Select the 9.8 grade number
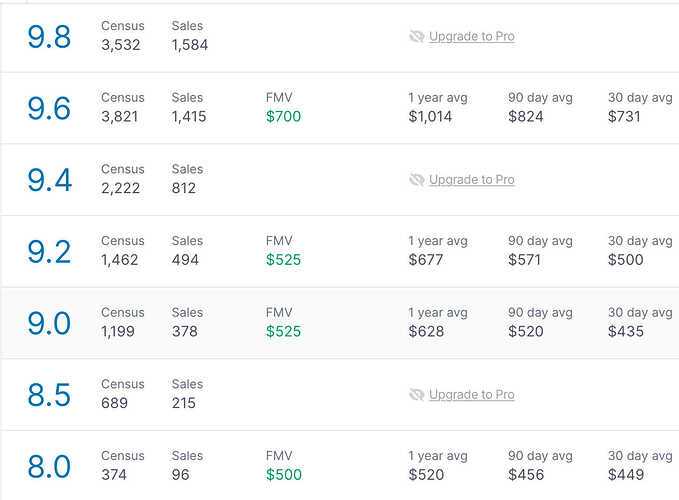 pos(49,37)
